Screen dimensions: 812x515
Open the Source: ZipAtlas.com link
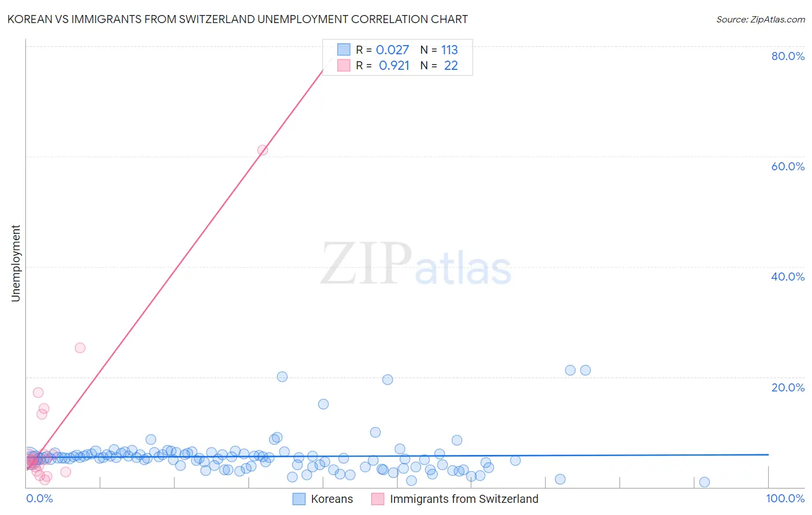(x=761, y=19)
